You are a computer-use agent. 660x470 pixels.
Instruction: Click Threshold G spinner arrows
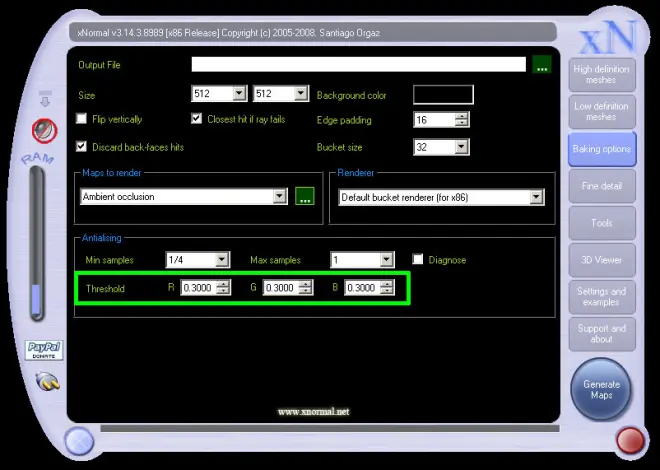306,288
